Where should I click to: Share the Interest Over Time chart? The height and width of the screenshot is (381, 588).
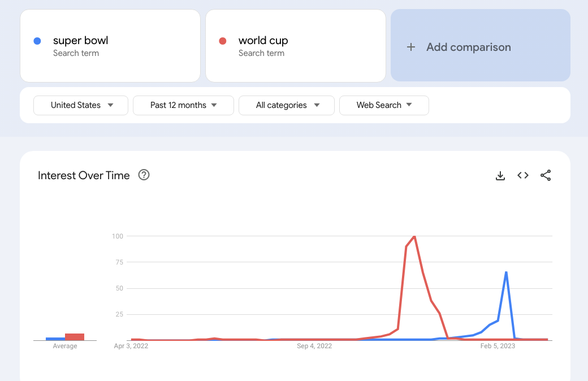pyautogui.click(x=546, y=175)
